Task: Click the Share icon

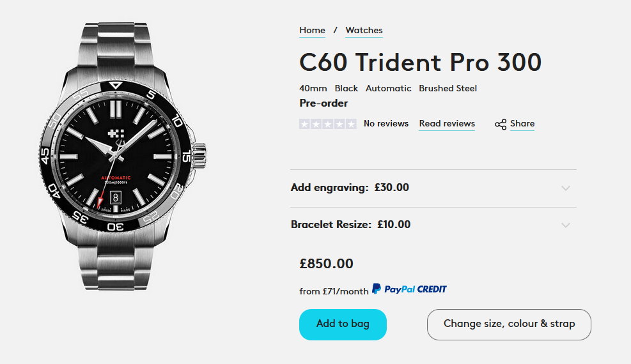Action: point(501,125)
